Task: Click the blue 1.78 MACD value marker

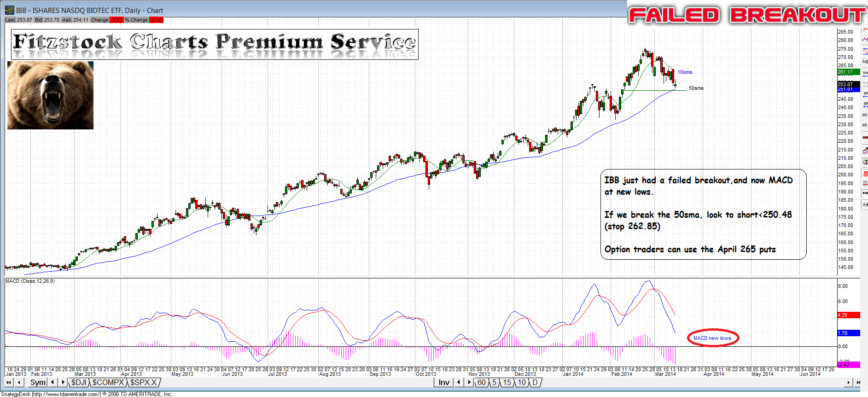Action: point(848,333)
